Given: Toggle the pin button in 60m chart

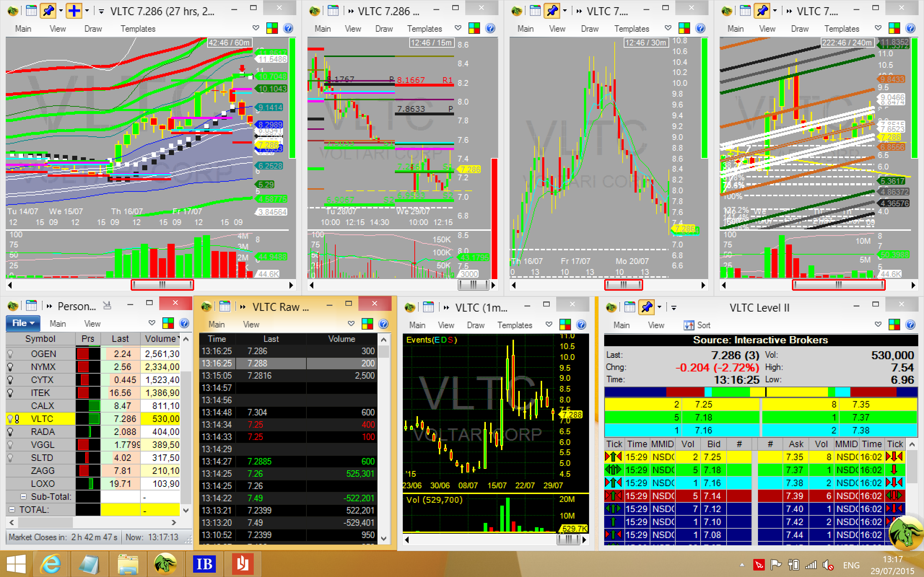Looking at the screenshot, I should tap(48, 11).
